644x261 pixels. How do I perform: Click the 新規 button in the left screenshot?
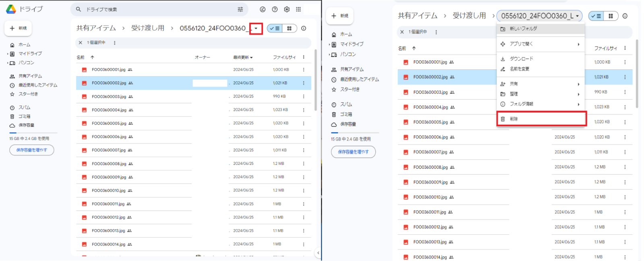(x=18, y=28)
